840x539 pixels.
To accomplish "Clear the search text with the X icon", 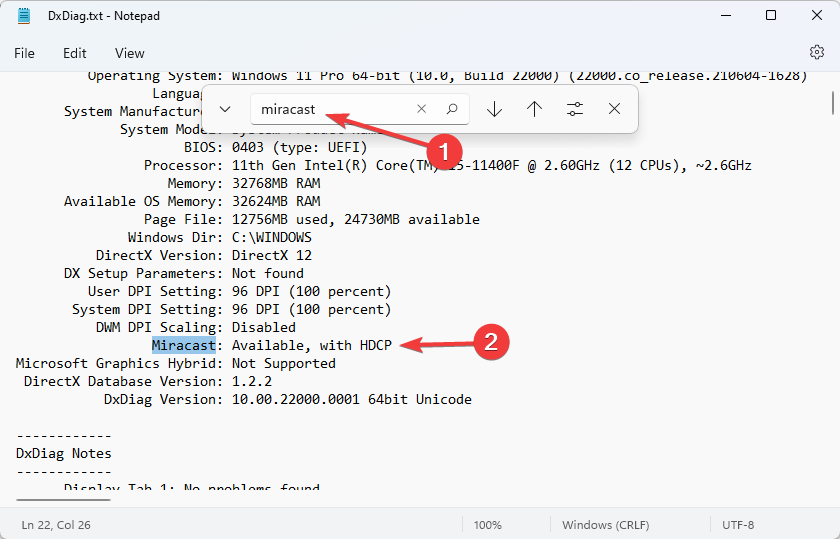I will [x=421, y=109].
